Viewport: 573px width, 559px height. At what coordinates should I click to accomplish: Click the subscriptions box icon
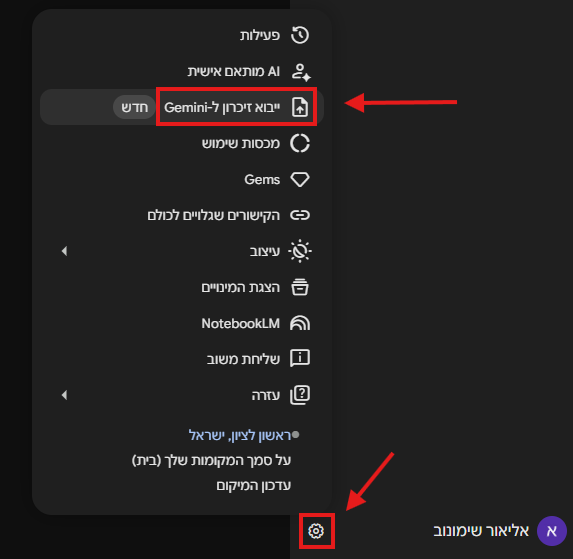[x=300, y=287]
